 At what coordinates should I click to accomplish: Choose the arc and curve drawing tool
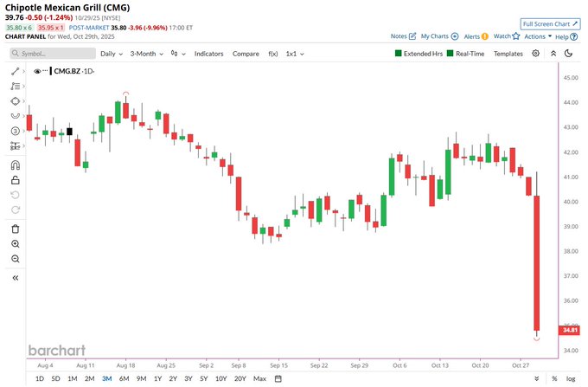[x=15, y=116]
